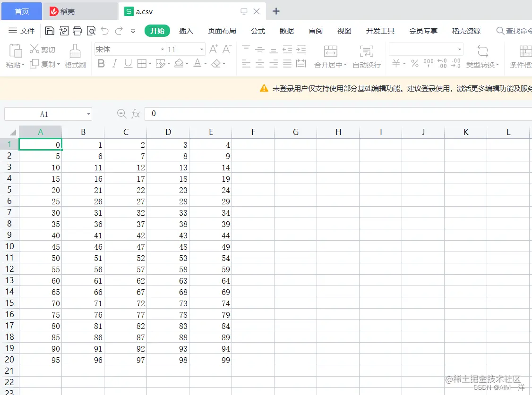
Task: Open the currency ¥ dropdown arrow
Action: point(404,64)
